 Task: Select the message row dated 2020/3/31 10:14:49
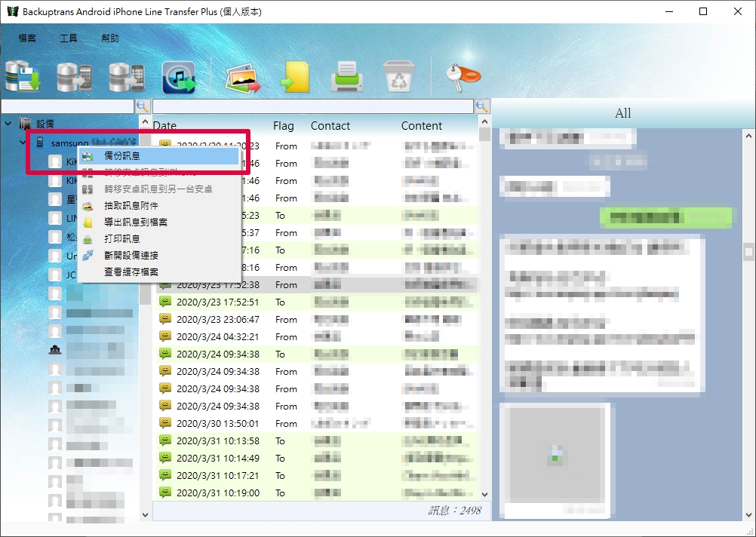316,458
